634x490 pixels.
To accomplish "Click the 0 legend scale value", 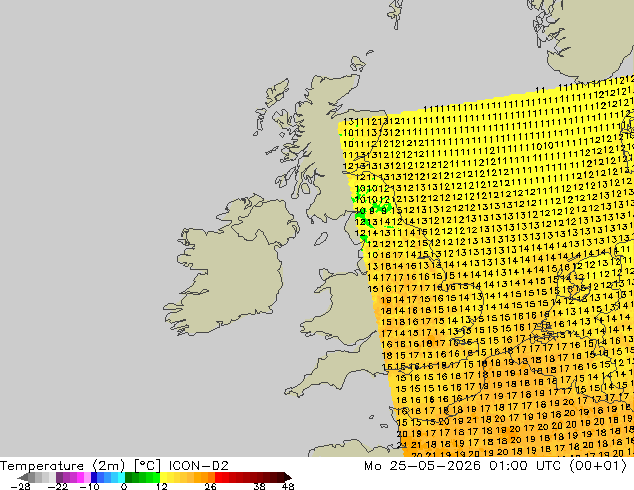I will 124,486.
